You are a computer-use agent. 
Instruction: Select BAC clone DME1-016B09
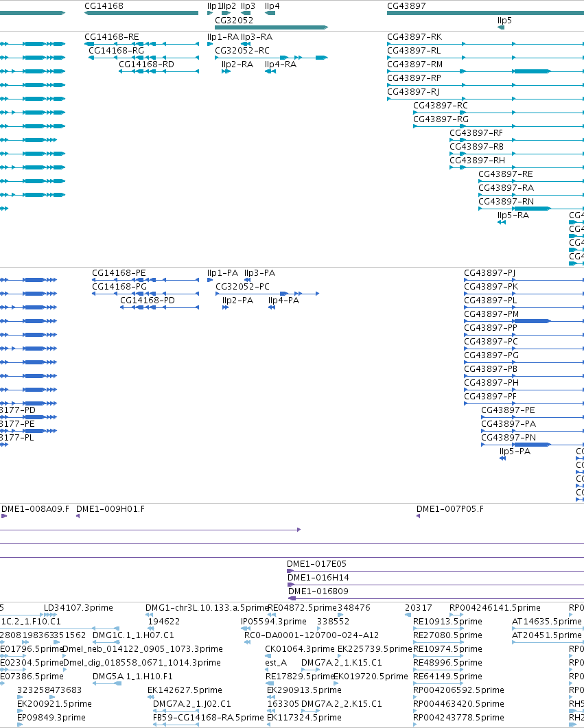[318, 591]
